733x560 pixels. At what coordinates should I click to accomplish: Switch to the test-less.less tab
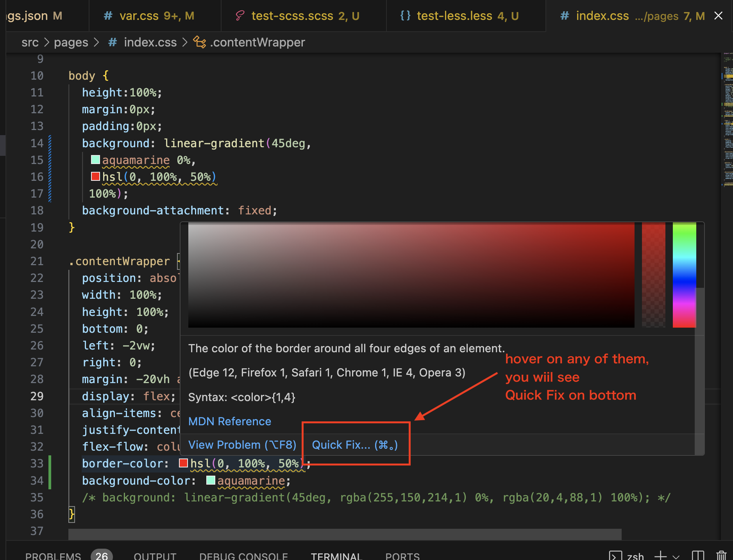[466, 16]
